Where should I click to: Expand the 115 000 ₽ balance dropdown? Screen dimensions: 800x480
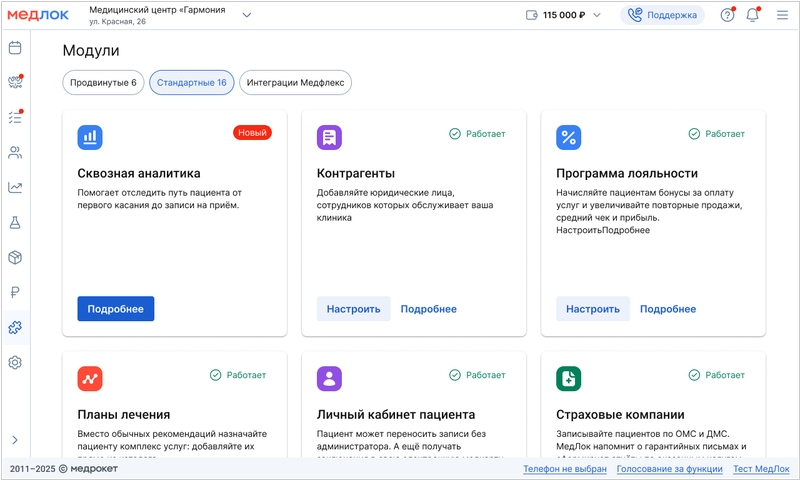[596, 15]
